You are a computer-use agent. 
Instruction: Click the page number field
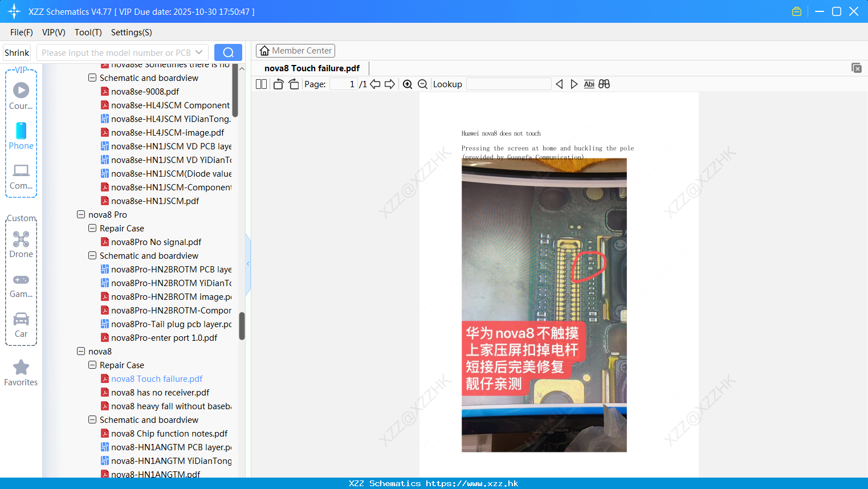343,84
